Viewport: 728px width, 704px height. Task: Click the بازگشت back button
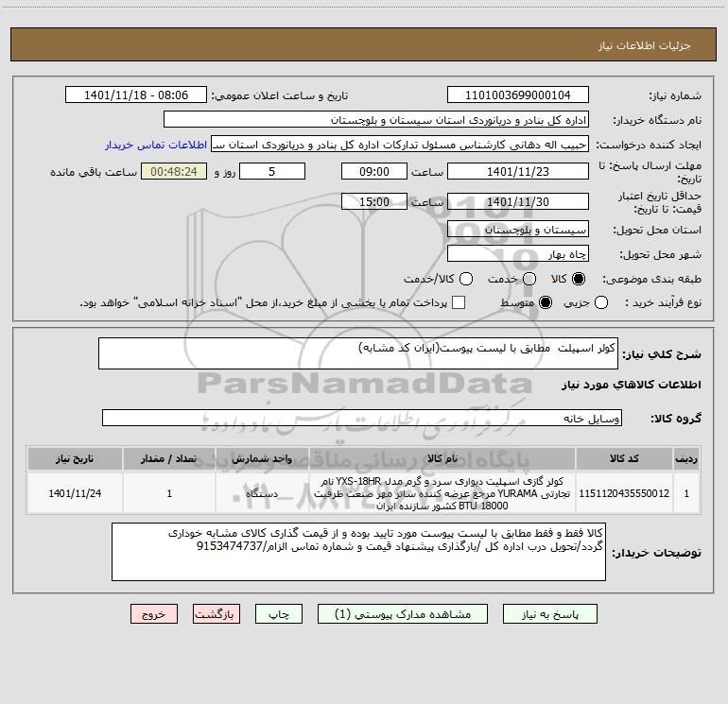217,614
